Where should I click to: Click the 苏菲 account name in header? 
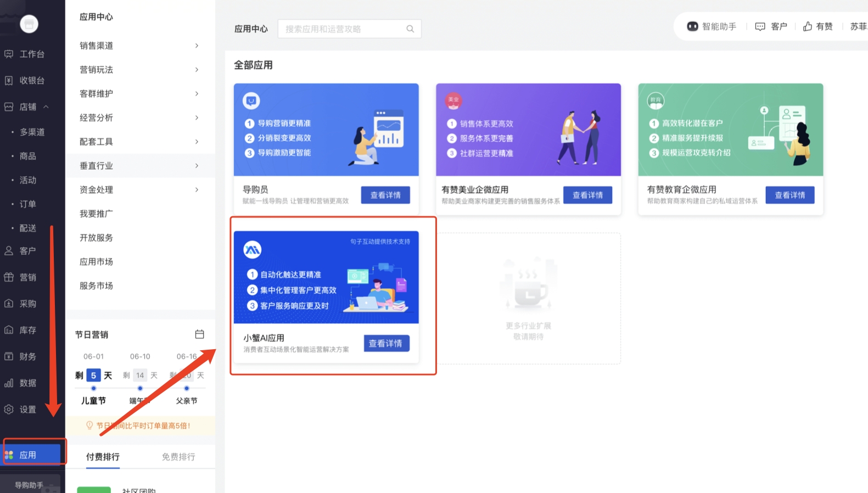(x=859, y=26)
